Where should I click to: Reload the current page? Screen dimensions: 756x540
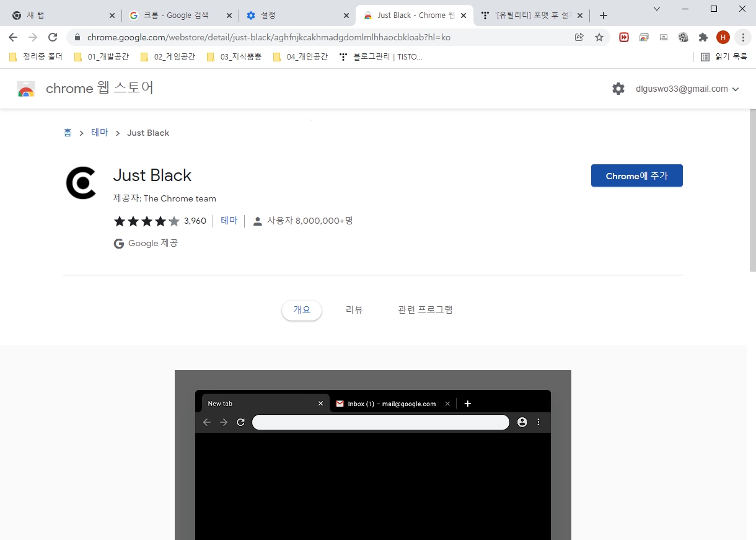pos(53,37)
